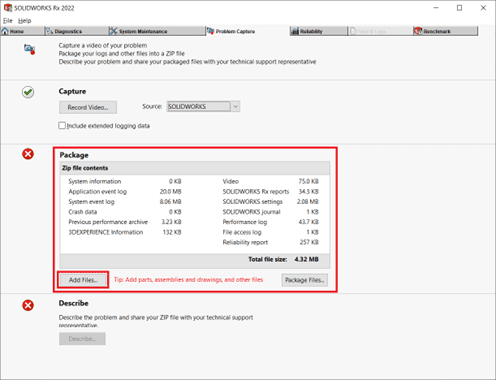This screenshot has width=496, height=380.
Task: Click the disabled Describe button
Action: (x=82, y=339)
